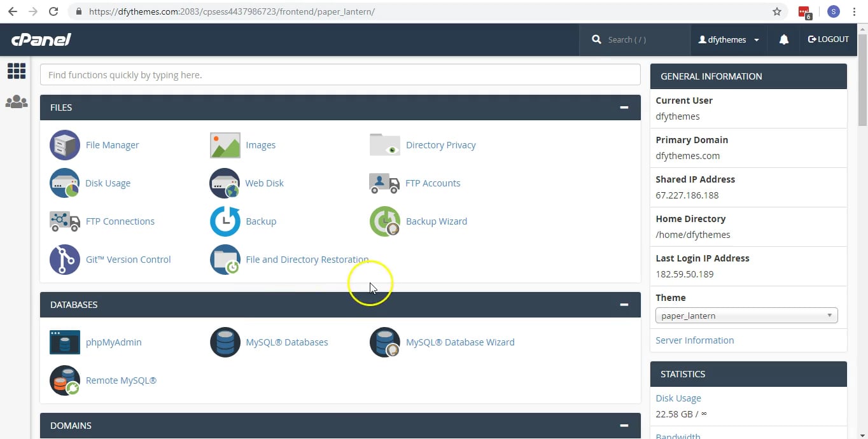Viewport: 868px width, 439px height.
Task: Open the MySQL Database Wizard icon
Action: pyautogui.click(x=385, y=342)
